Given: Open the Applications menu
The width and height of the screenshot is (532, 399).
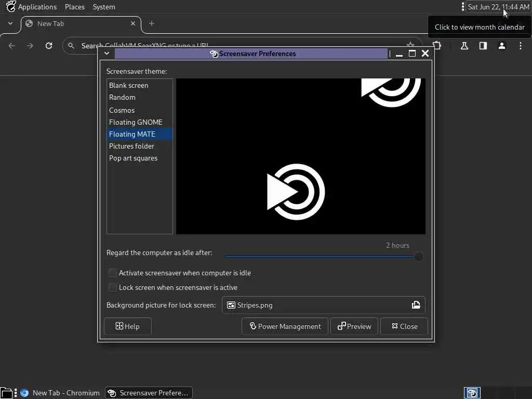Looking at the screenshot, I should tap(37, 7).
